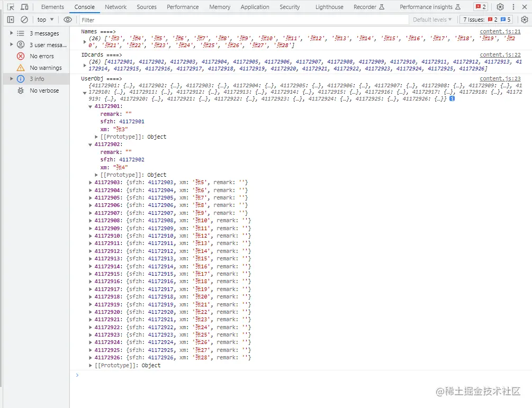Open content.js:22 source link
This screenshot has height=408, width=532.
500,55
